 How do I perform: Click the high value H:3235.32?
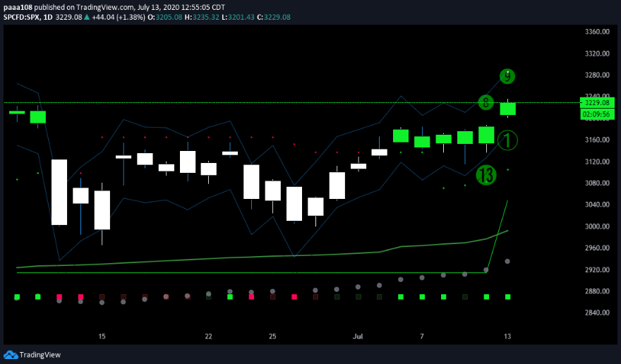202,17
